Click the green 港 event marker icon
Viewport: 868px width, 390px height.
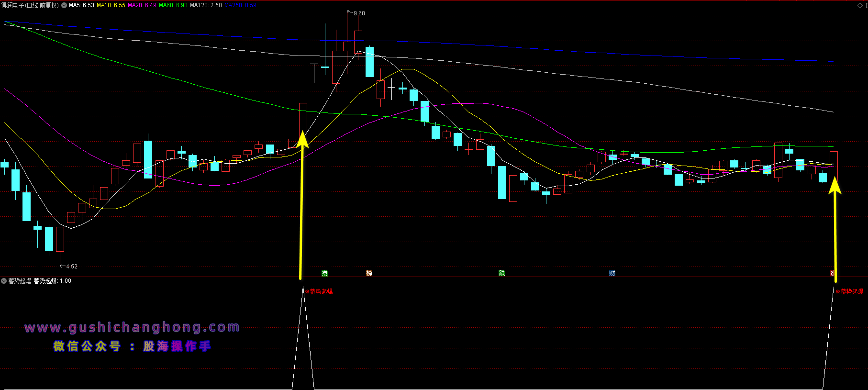click(324, 273)
